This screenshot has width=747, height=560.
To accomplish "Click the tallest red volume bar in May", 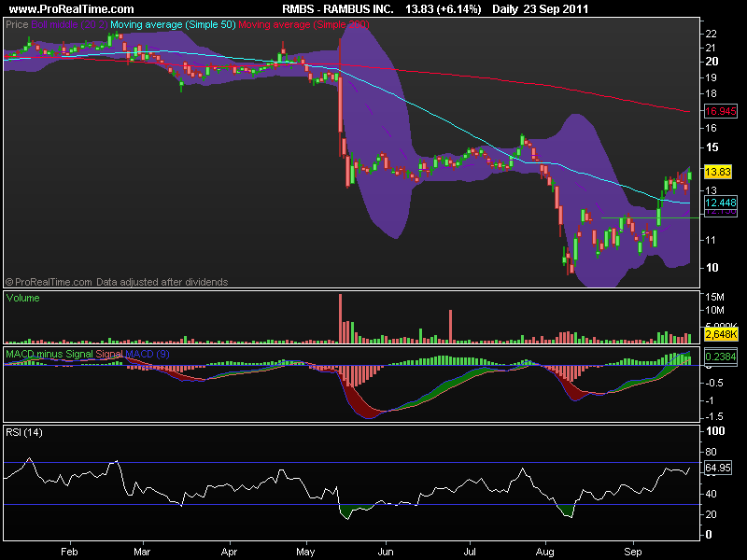I will click(x=340, y=318).
